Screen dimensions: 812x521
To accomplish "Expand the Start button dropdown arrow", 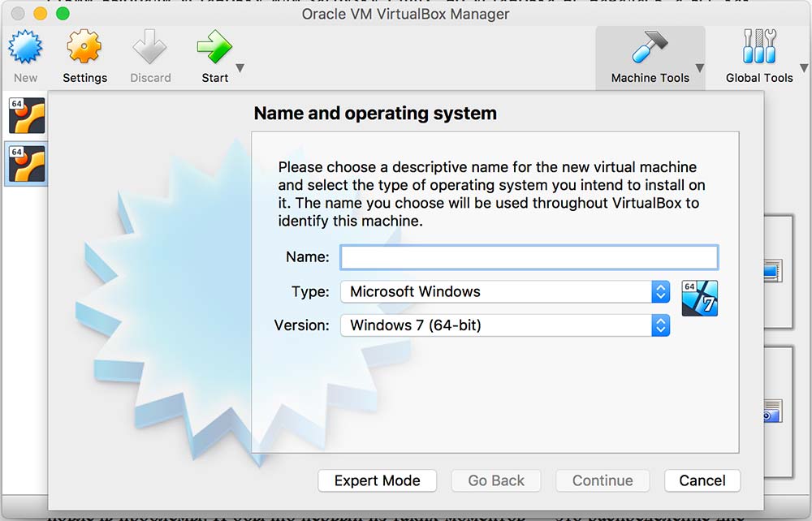I will [x=240, y=68].
